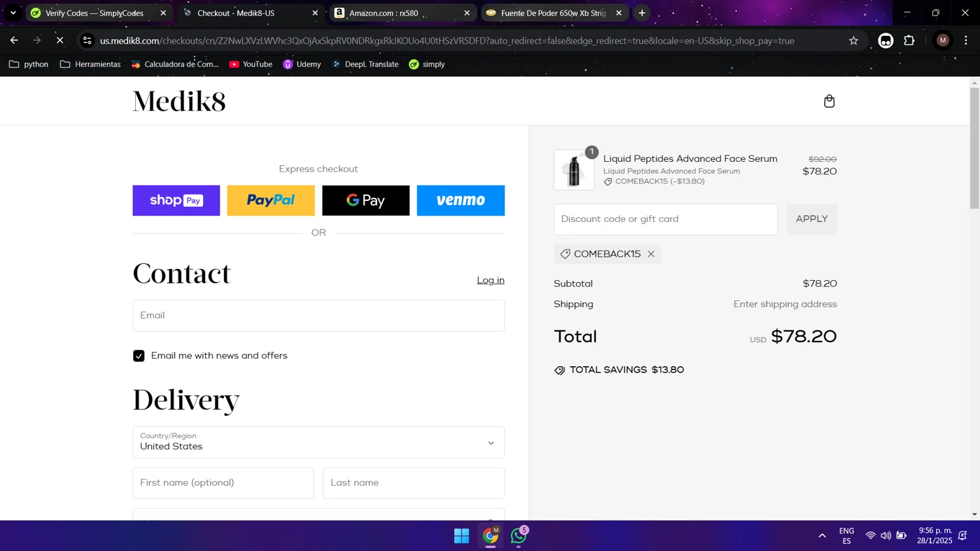
Task: Click the APPLY discount button
Action: click(x=812, y=219)
